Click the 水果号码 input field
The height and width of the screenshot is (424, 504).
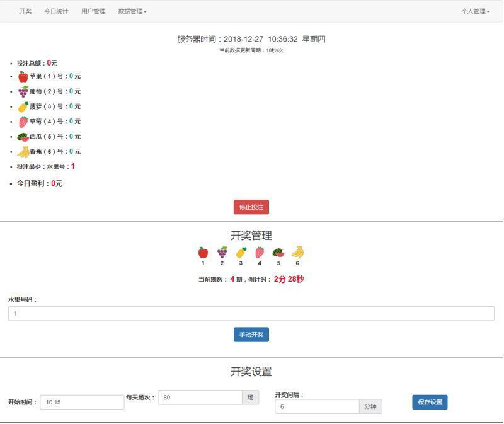coord(252,313)
